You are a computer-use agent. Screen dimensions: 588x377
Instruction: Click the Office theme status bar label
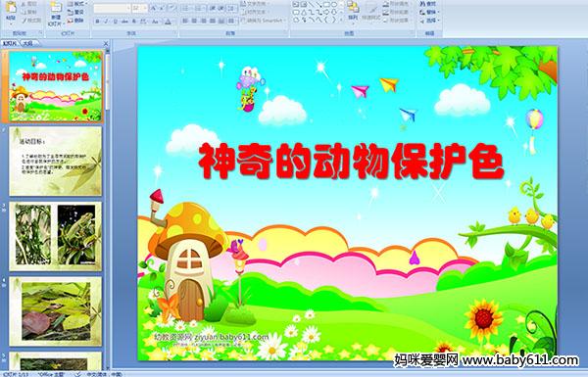(51, 374)
